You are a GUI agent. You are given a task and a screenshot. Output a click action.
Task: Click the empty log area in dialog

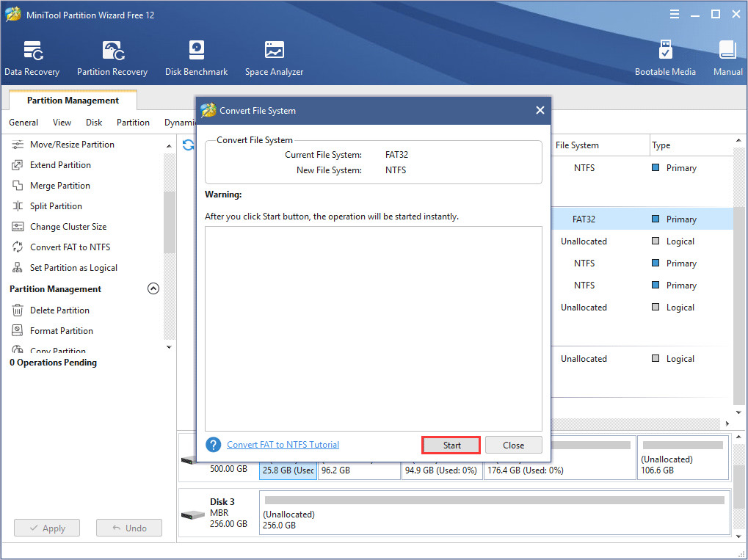point(374,329)
